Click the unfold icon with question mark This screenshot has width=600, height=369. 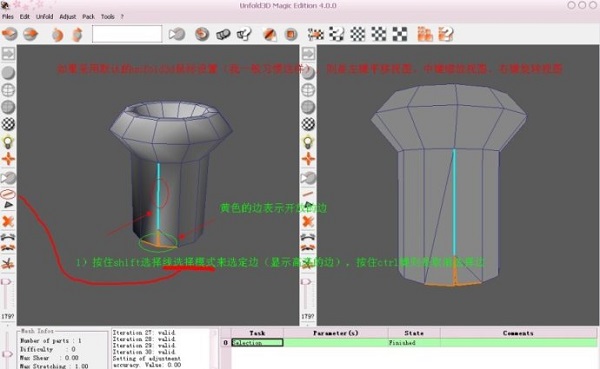click(x=244, y=34)
